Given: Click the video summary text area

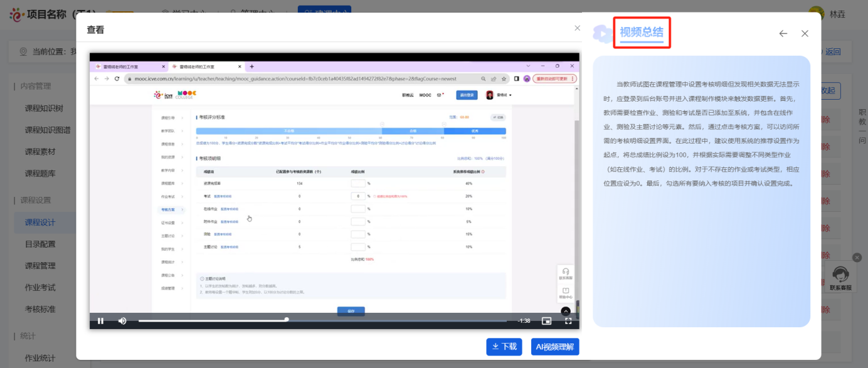Looking at the screenshot, I should pos(701,188).
